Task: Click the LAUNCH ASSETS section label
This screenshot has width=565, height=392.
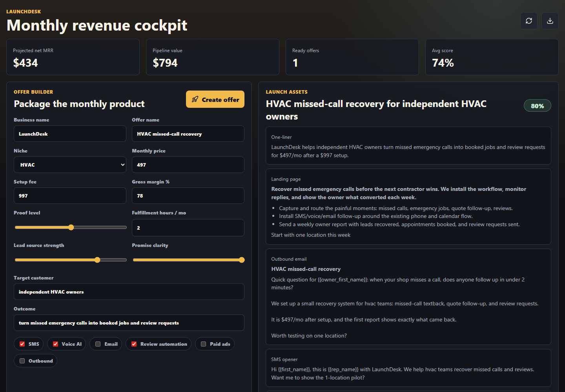Action: tap(287, 92)
